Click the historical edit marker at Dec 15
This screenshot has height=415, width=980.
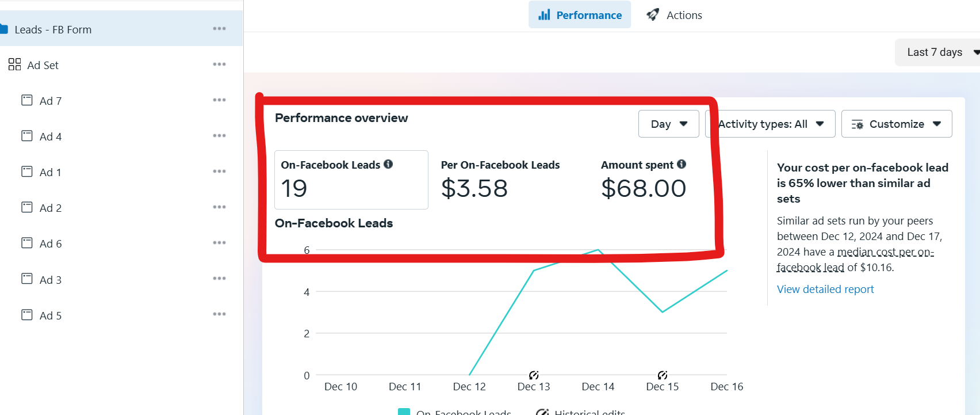pyautogui.click(x=663, y=375)
